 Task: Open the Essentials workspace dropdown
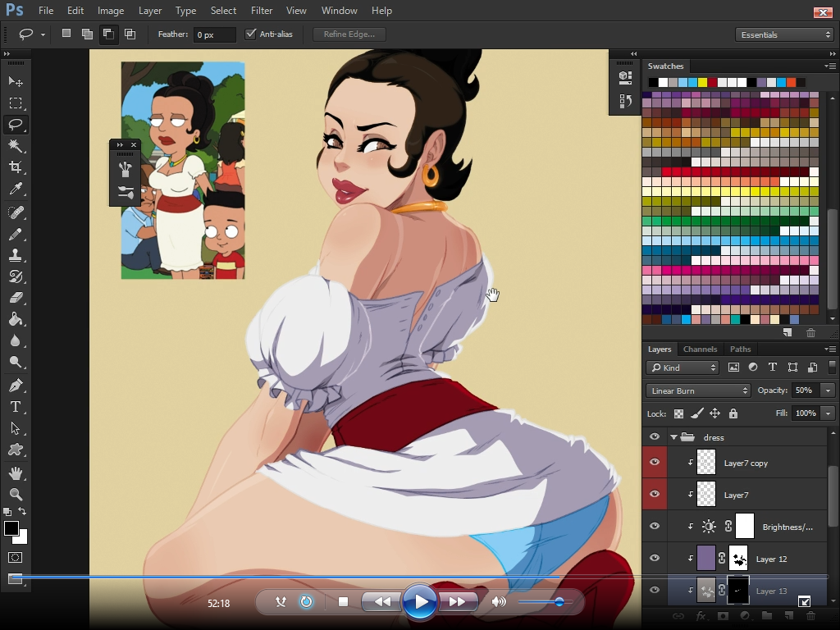point(784,34)
